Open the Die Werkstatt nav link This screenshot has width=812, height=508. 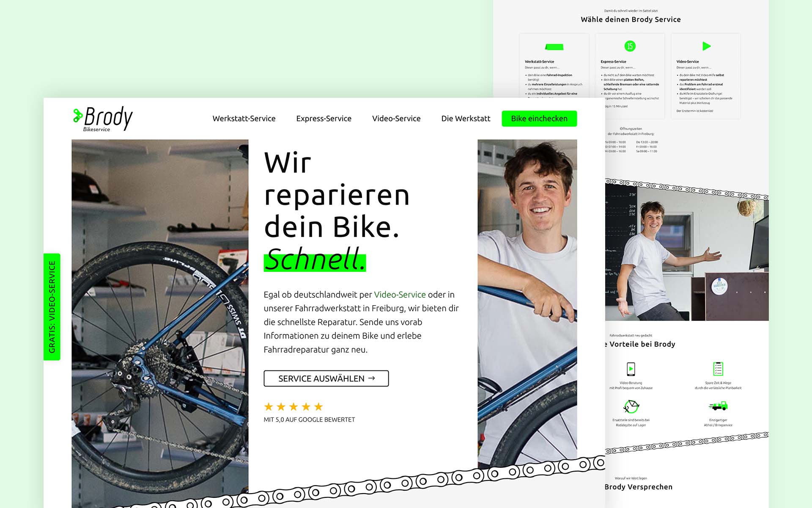click(x=466, y=119)
